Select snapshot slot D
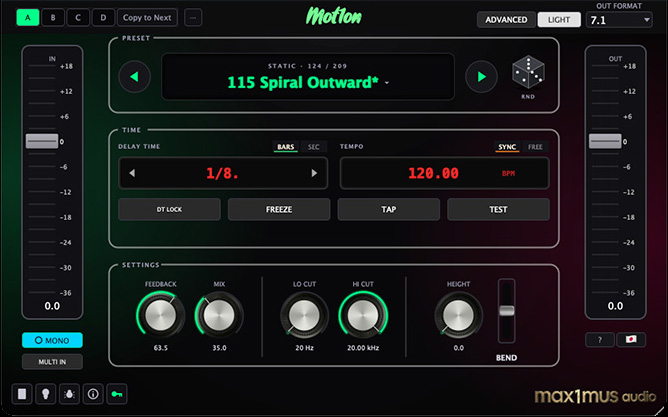The height and width of the screenshot is (417, 668). (103, 18)
